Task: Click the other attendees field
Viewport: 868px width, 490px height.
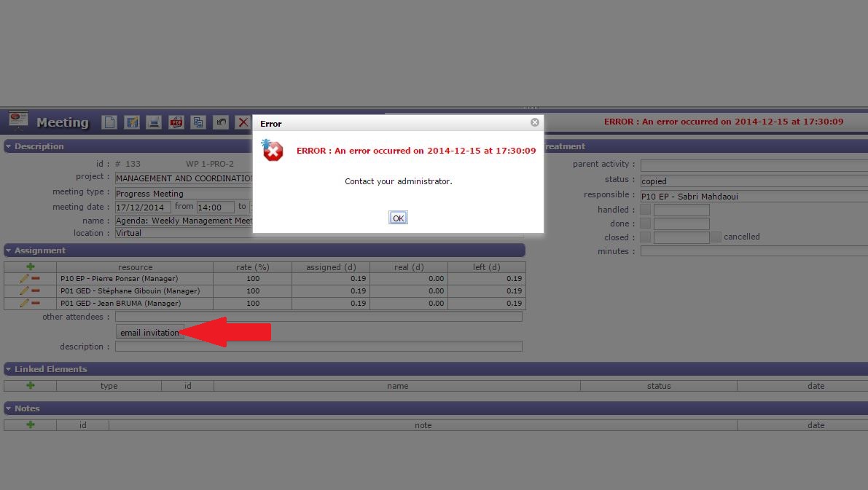Action: pyautogui.click(x=318, y=316)
